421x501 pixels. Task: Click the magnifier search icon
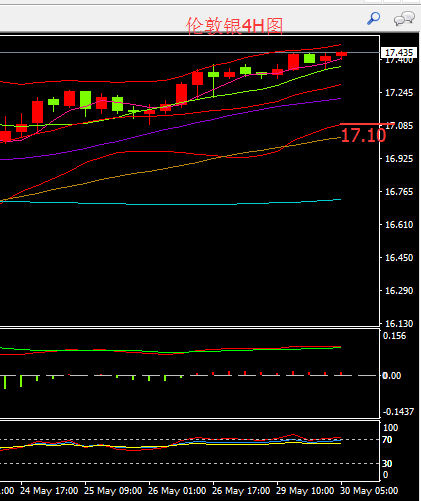373,18
